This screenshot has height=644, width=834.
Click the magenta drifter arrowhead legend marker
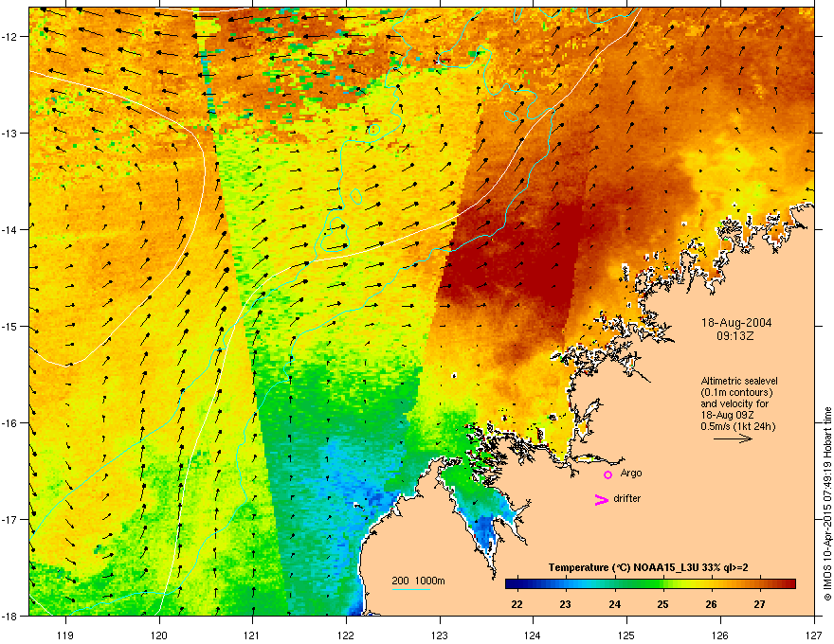click(602, 499)
